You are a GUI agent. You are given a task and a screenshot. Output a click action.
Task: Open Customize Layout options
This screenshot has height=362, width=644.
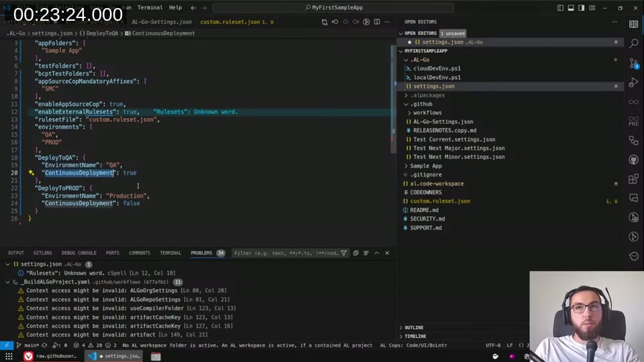click(592, 8)
